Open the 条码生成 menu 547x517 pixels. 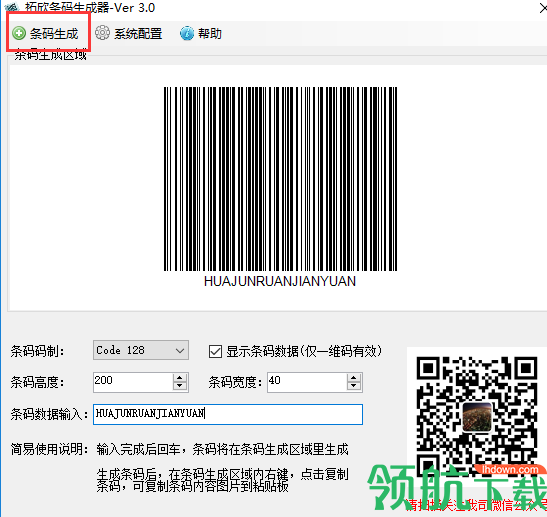click(x=45, y=33)
